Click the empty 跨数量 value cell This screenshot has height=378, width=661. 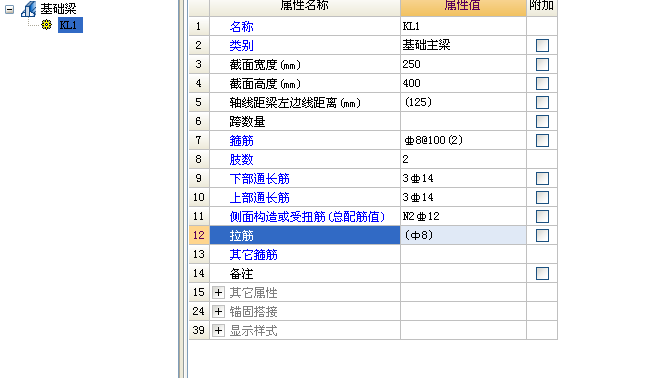pyautogui.click(x=463, y=121)
